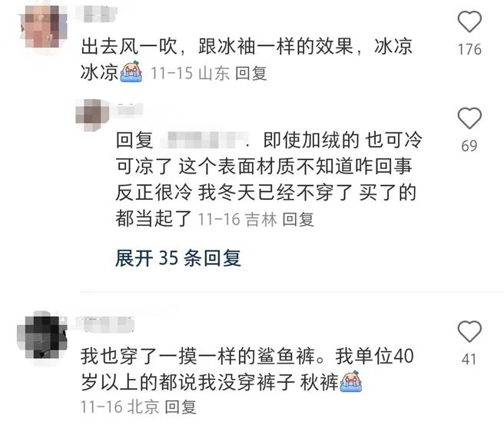Reply to the 11-16 吉林 comment
This screenshot has height=428, width=504.
(x=298, y=220)
